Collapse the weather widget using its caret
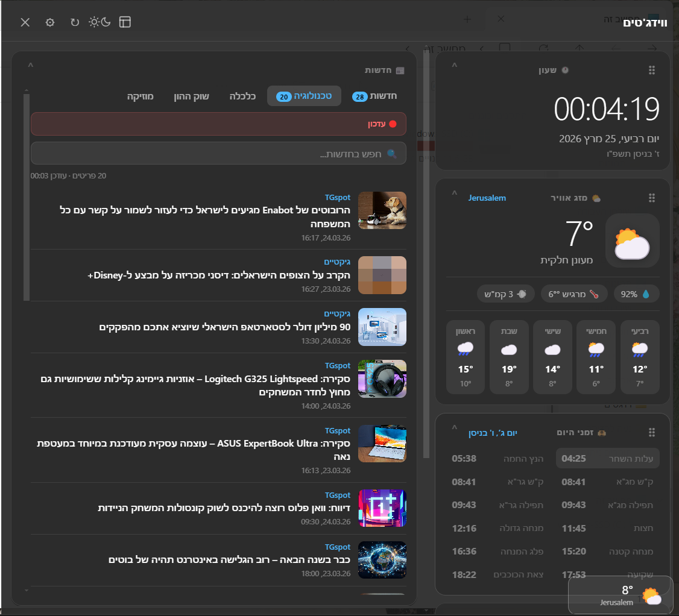Screen dimensions: 679x616 tap(455, 193)
